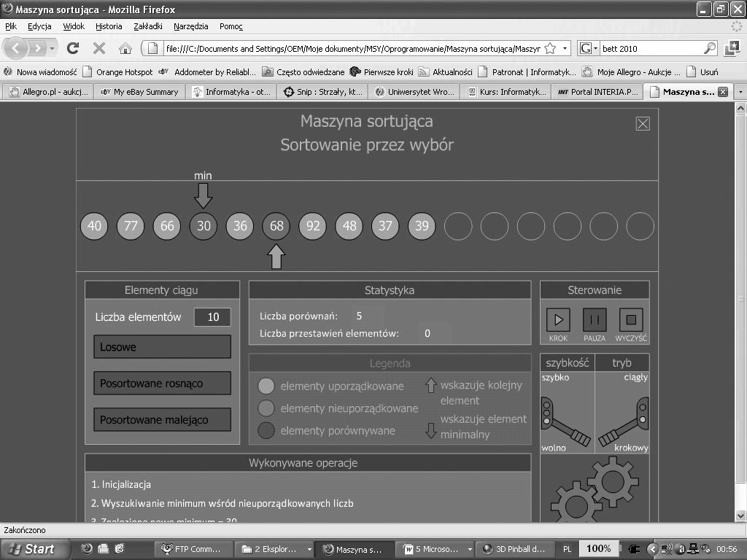
Task: Go forward with Firefox forward arrow
Action: click(x=37, y=48)
